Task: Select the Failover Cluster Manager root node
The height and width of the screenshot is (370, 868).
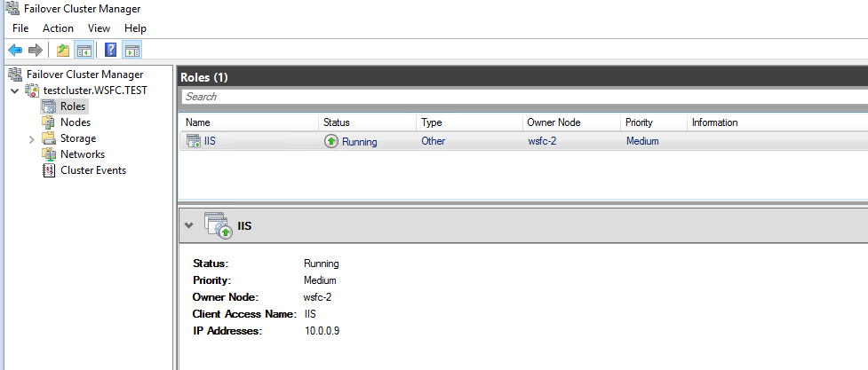Action: tap(84, 75)
